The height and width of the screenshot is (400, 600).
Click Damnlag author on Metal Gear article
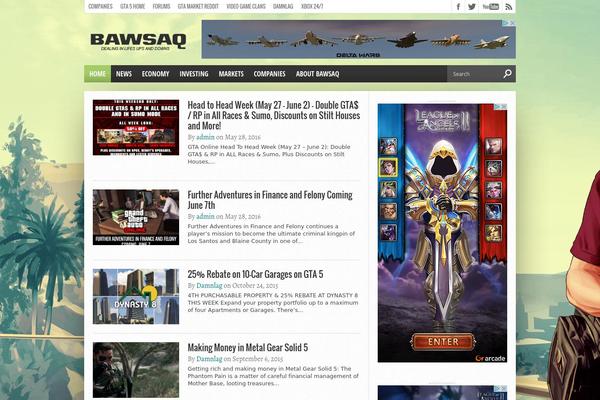209,359
